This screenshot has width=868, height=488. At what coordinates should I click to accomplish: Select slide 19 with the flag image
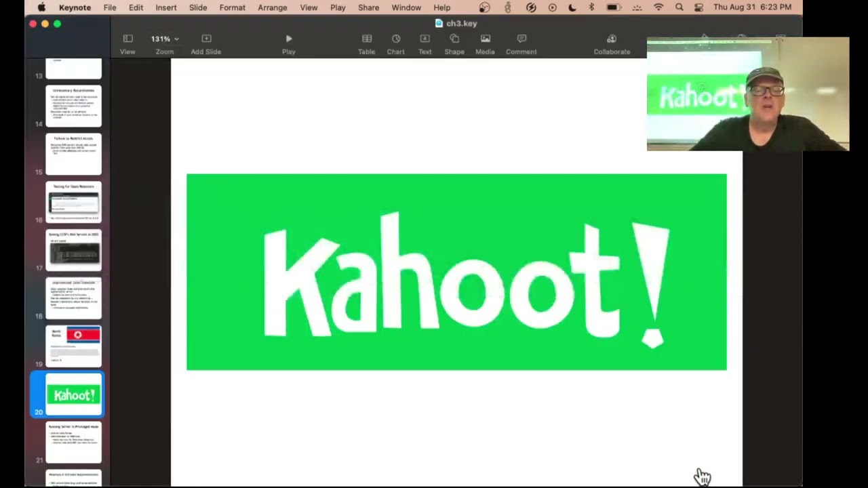(73, 346)
